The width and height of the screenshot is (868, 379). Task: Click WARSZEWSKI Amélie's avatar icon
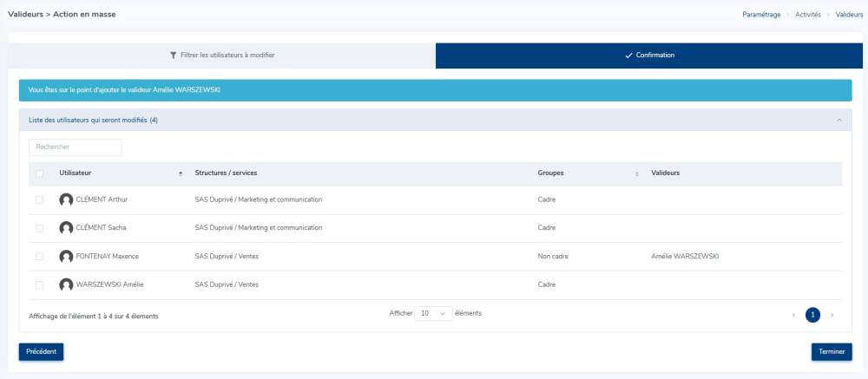66,284
